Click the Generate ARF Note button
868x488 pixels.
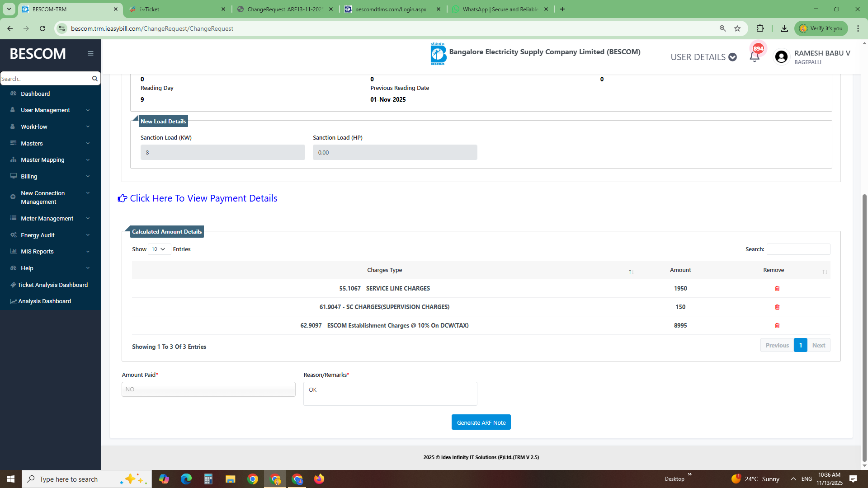tap(481, 422)
